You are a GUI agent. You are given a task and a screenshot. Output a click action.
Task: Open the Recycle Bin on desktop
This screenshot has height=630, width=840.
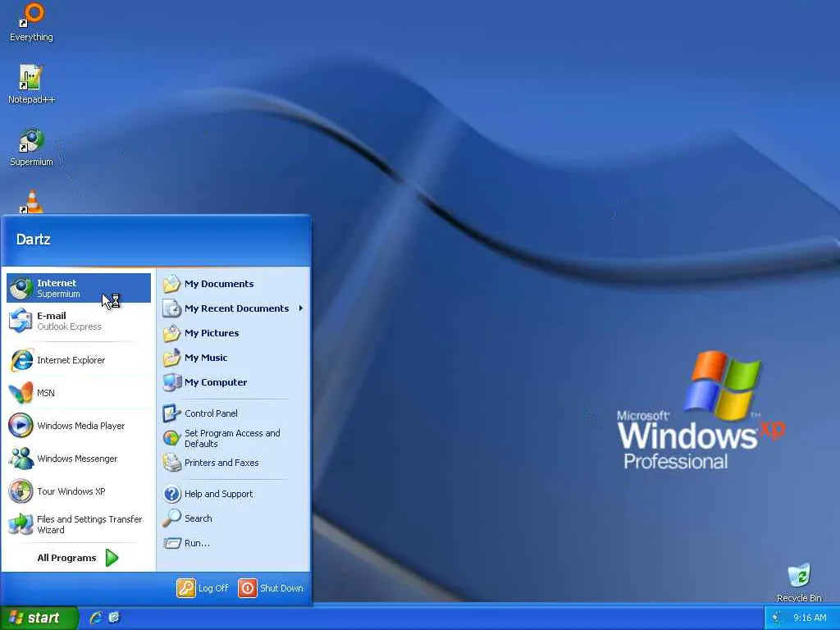[799, 583]
